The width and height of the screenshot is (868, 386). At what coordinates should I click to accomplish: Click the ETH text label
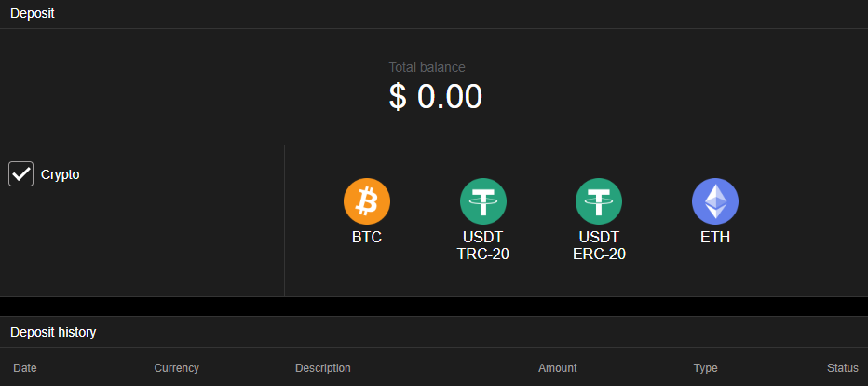(x=715, y=238)
